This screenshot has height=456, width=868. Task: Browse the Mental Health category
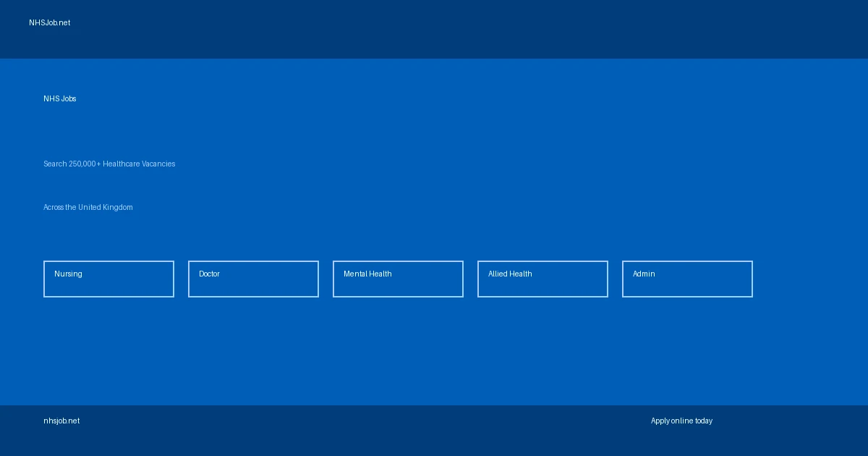[398, 279]
